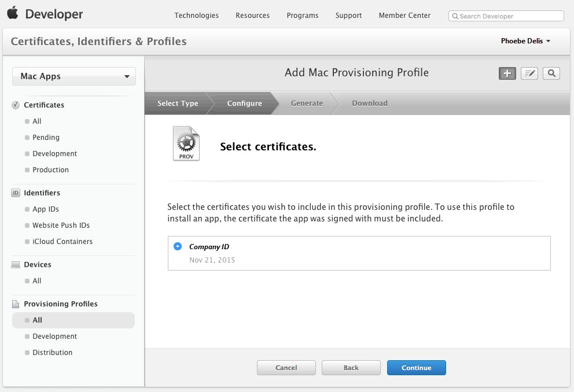Select the Company ID certificate
Image resolution: width=574 pixels, height=392 pixels.
[178, 246]
